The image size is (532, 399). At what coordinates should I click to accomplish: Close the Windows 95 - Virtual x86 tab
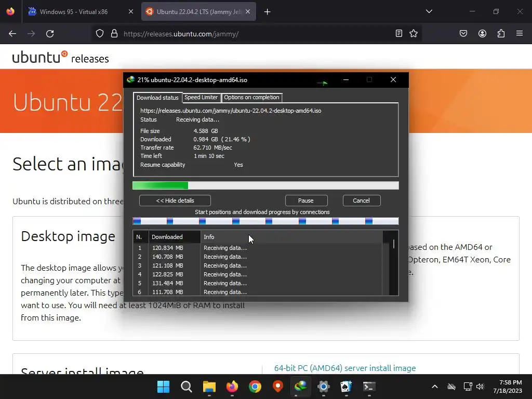coord(131,11)
